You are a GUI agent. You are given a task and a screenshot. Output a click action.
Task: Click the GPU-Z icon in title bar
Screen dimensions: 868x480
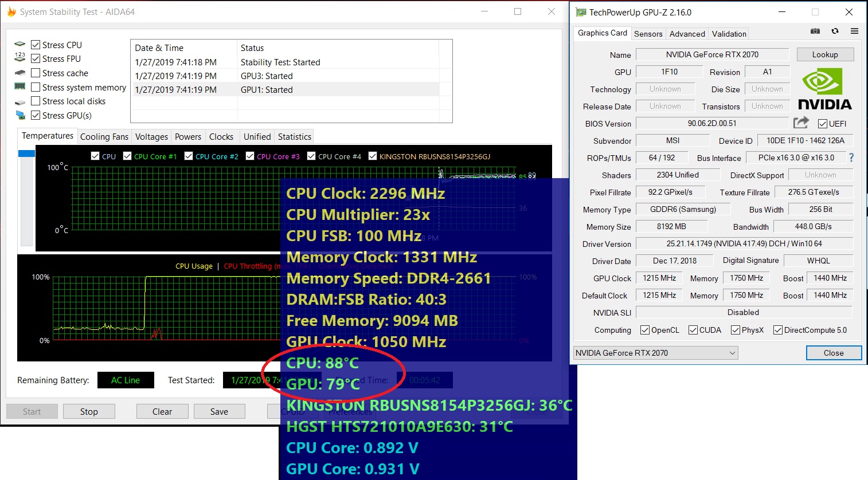pyautogui.click(x=581, y=12)
